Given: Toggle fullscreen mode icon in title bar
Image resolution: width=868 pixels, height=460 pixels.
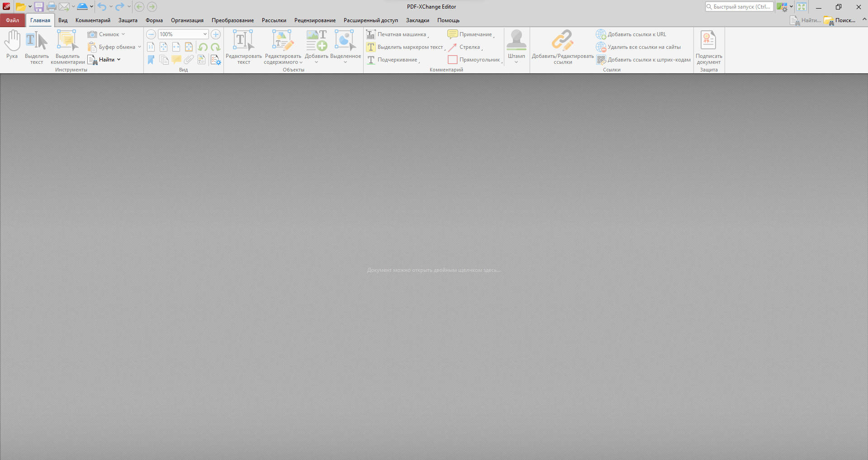Looking at the screenshot, I should pyautogui.click(x=802, y=7).
